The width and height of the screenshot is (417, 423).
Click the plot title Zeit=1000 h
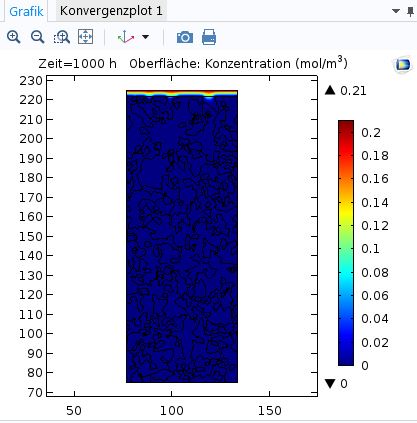(78, 64)
